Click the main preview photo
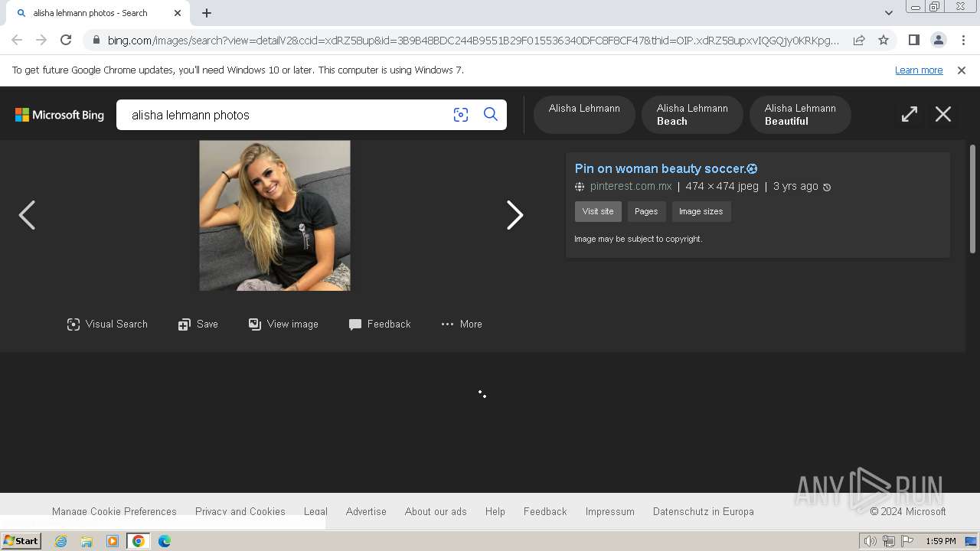The image size is (980, 551). (275, 215)
